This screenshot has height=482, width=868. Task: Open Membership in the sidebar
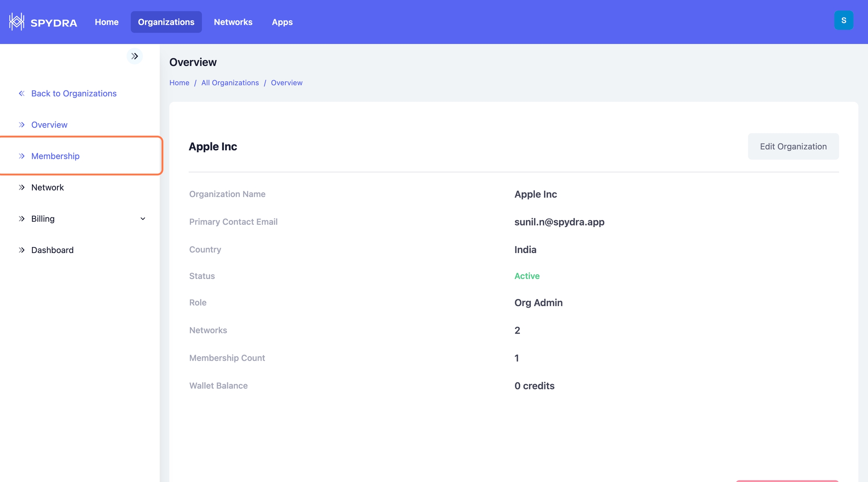pos(55,156)
